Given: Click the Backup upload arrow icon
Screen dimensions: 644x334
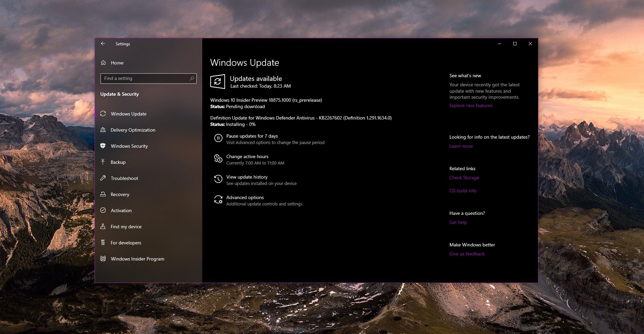Looking at the screenshot, I should click(103, 162).
